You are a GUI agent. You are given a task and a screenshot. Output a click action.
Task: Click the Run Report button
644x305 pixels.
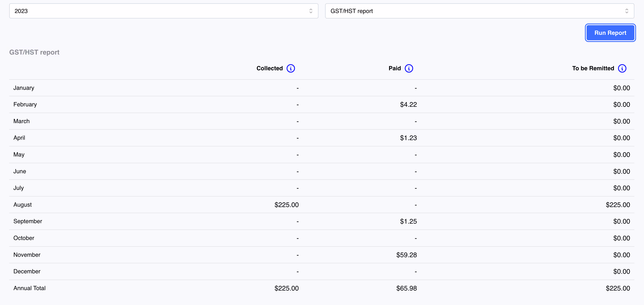click(610, 33)
